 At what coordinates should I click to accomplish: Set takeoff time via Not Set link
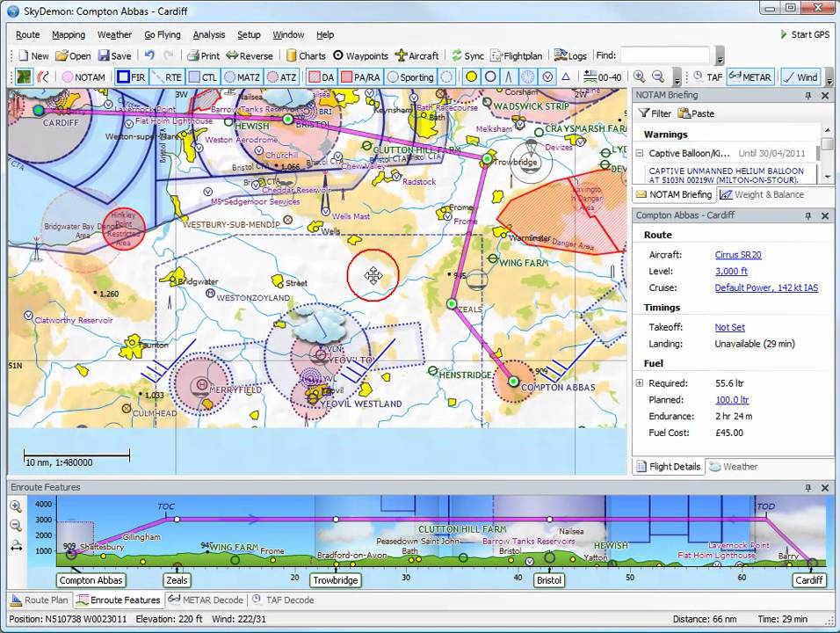pos(729,327)
